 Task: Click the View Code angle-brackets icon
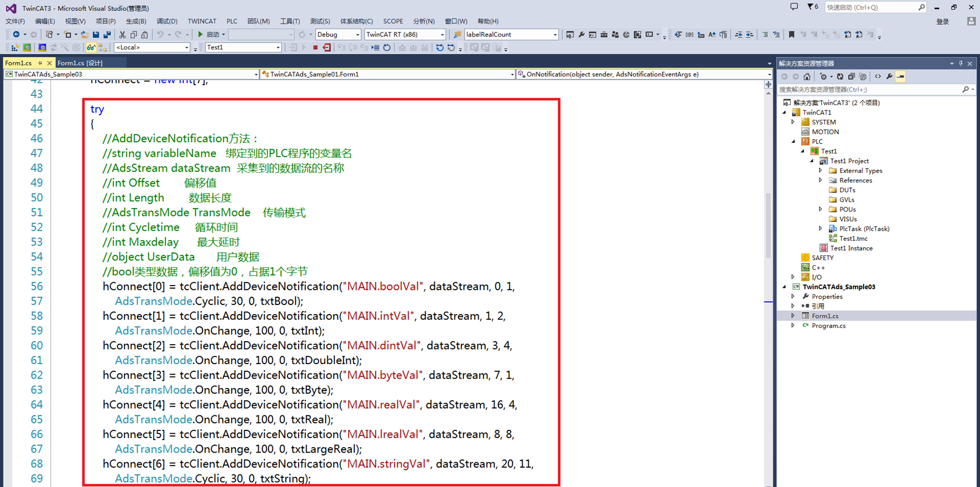(x=878, y=76)
